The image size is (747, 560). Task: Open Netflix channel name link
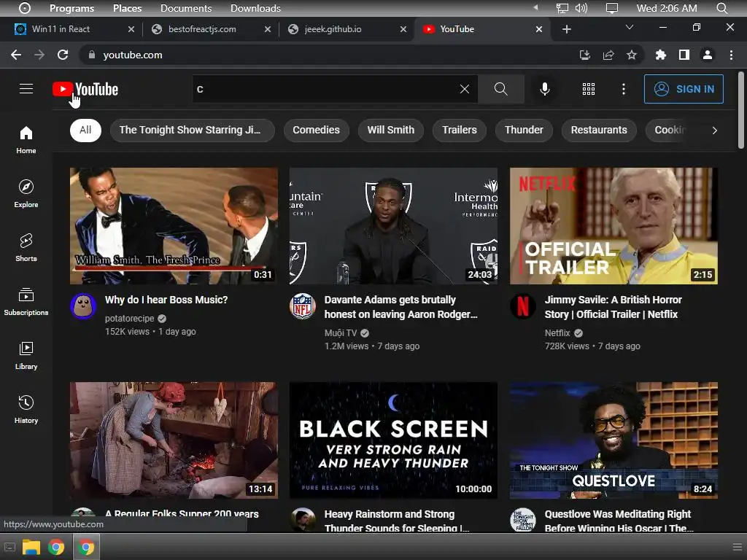(x=557, y=332)
